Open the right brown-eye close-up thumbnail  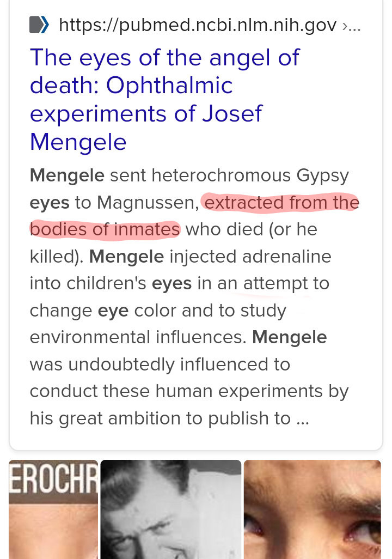(312, 509)
